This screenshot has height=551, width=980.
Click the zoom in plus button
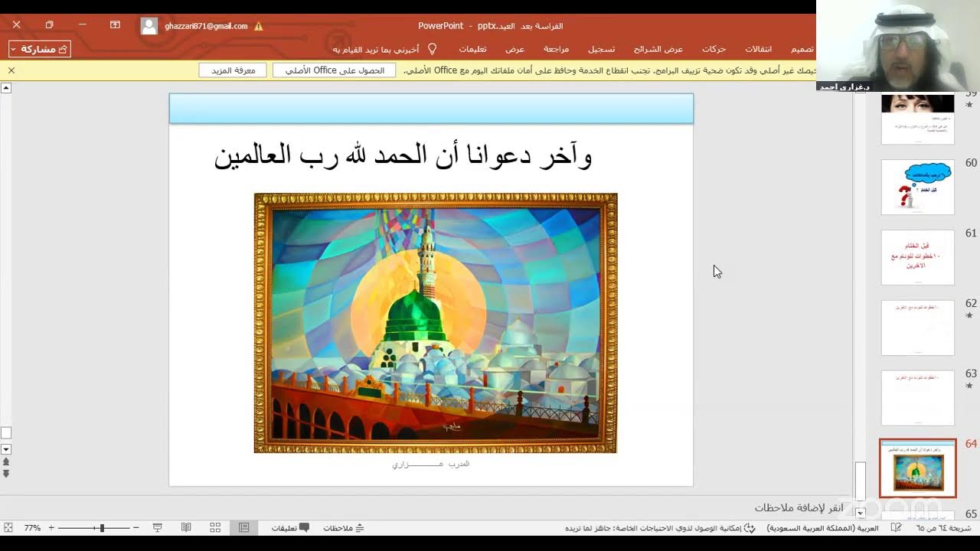pyautogui.click(x=51, y=528)
